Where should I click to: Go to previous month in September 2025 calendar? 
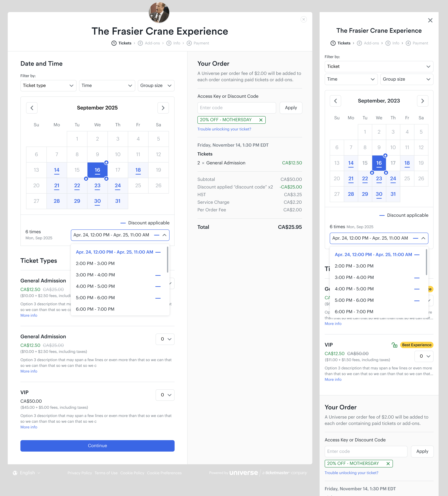pyautogui.click(x=32, y=108)
